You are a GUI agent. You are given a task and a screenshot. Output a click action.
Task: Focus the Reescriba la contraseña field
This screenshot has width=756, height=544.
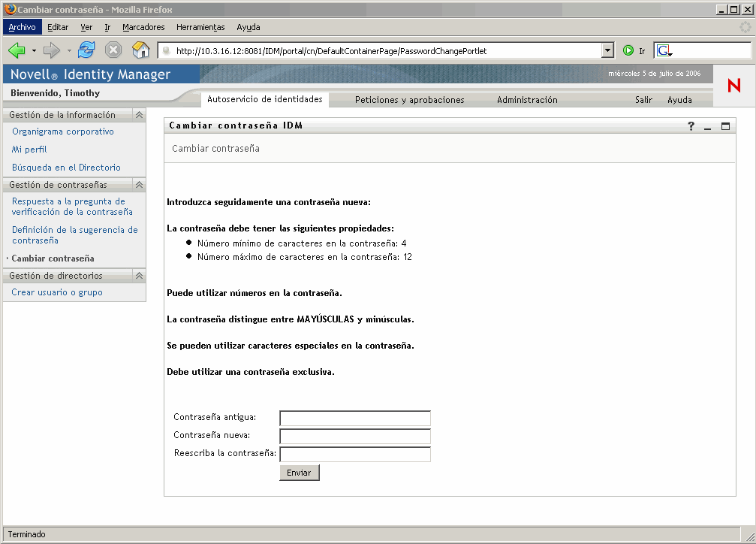click(355, 455)
